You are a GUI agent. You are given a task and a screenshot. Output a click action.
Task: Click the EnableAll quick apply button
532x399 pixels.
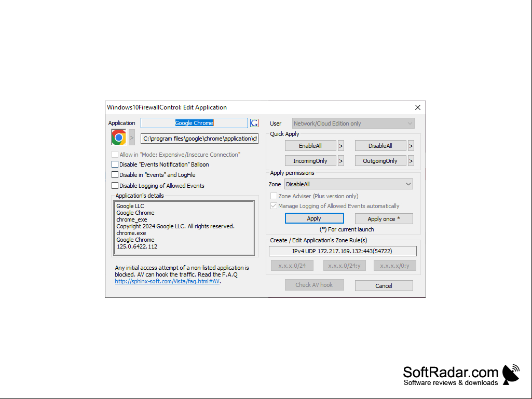310,146
